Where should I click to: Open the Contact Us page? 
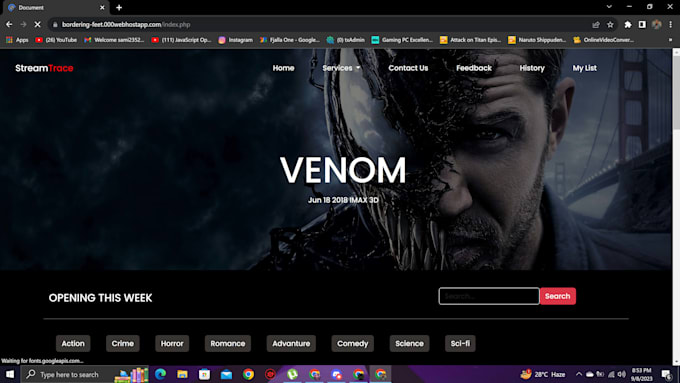point(408,68)
